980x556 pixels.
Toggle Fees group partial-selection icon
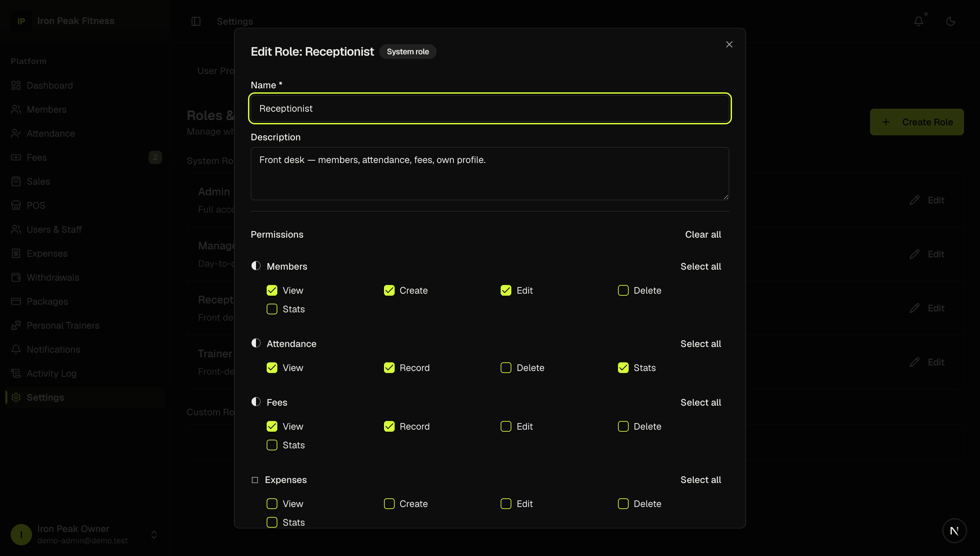click(x=256, y=402)
